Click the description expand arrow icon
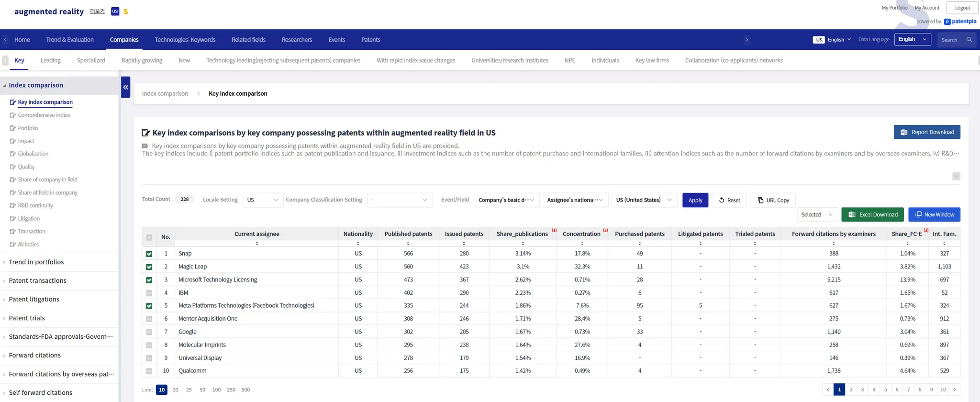 (956, 176)
